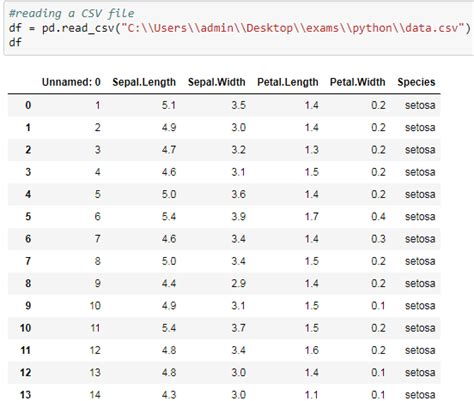The image size is (474, 401).
Task: Select the 'Sepal.Width' column header
Action: click(217, 82)
